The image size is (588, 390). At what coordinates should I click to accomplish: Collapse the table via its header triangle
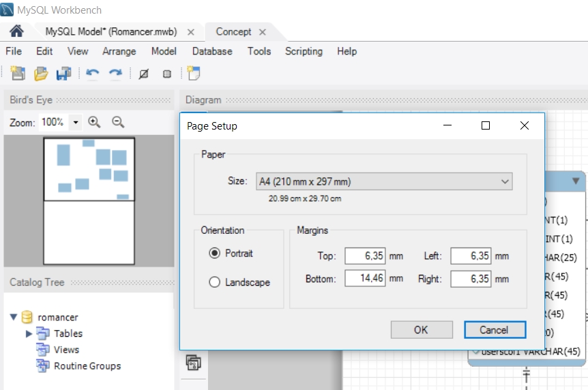pos(576,181)
